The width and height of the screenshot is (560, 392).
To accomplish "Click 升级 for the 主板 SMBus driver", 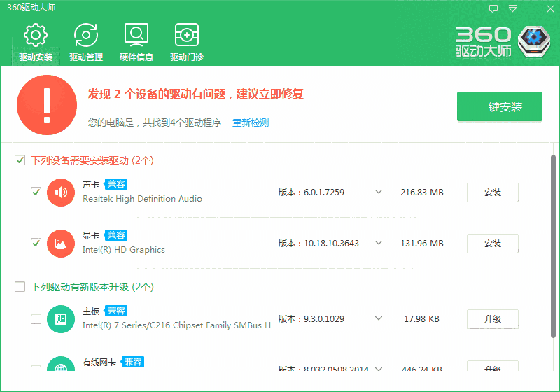I will click(493, 319).
